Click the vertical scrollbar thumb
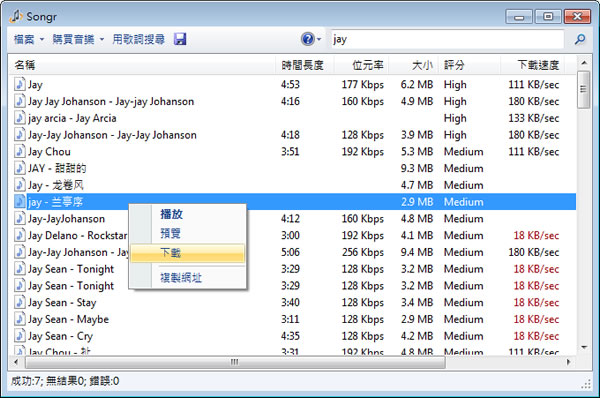600x398 pixels. (x=584, y=90)
